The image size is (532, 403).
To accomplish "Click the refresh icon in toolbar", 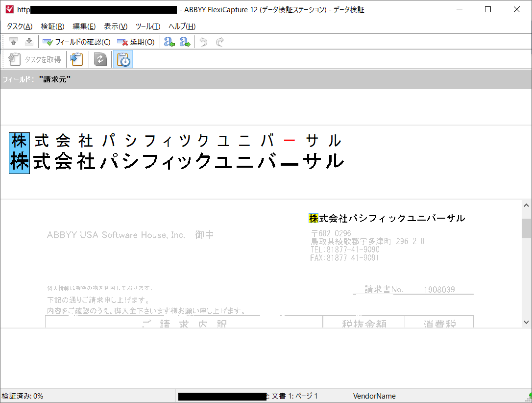I will tap(100, 59).
